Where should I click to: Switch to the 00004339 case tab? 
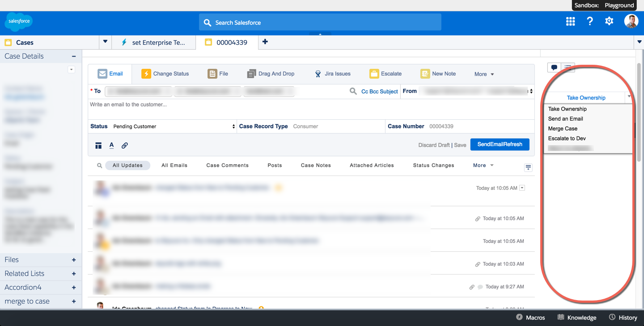tap(227, 42)
